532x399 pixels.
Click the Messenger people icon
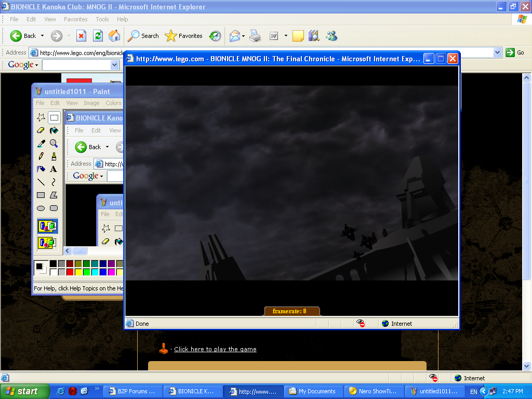pyautogui.click(x=331, y=36)
